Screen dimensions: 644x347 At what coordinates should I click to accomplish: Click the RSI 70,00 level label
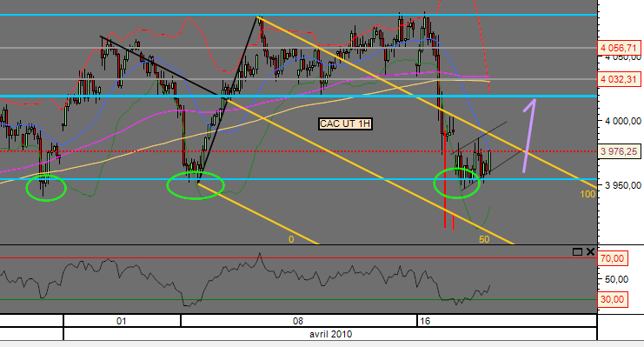pos(612,258)
